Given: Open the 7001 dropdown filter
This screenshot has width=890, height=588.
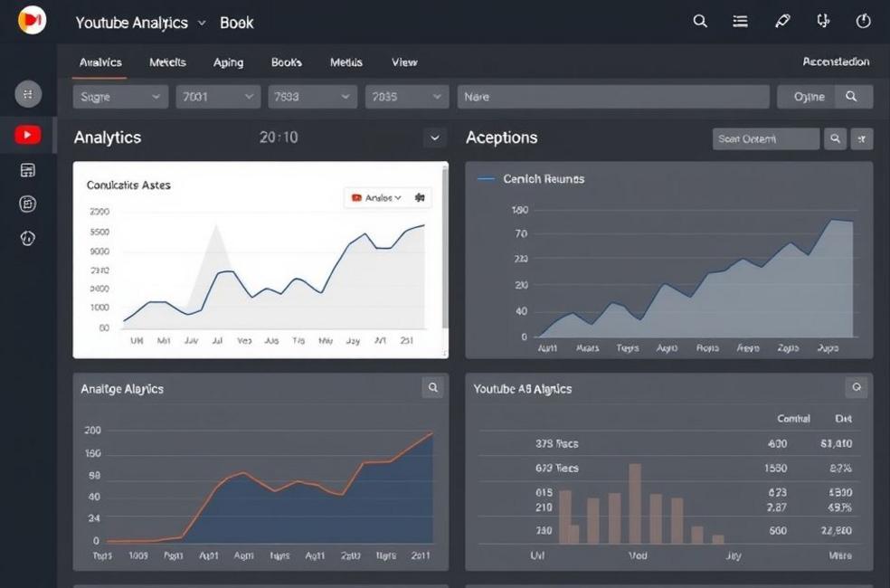Looking at the screenshot, I should pos(218,97).
